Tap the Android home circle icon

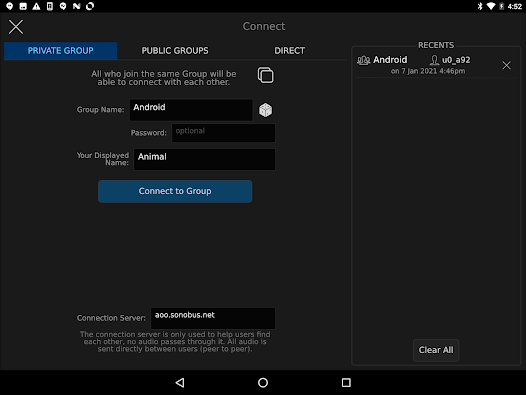click(x=263, y=383)
